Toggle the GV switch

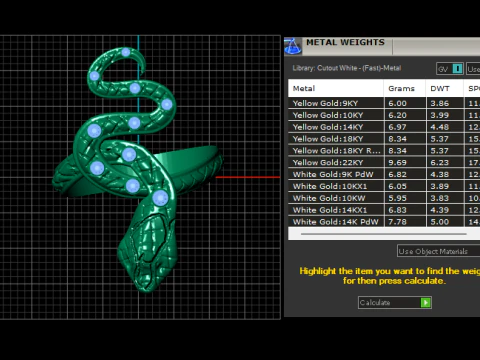[457, 69]
